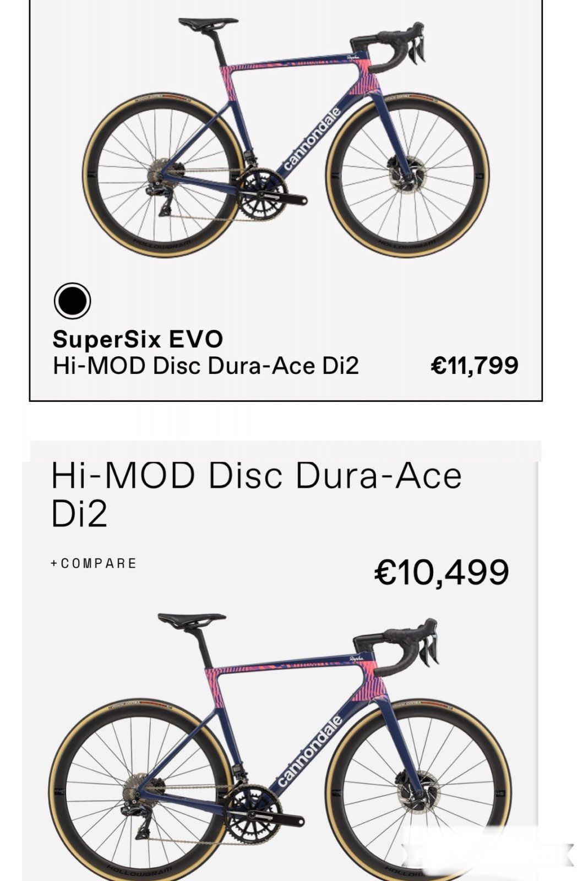
Task: Click the large Hi-MOD Disc Dura-Ace Di2 heading
Action: pos(256,494)
